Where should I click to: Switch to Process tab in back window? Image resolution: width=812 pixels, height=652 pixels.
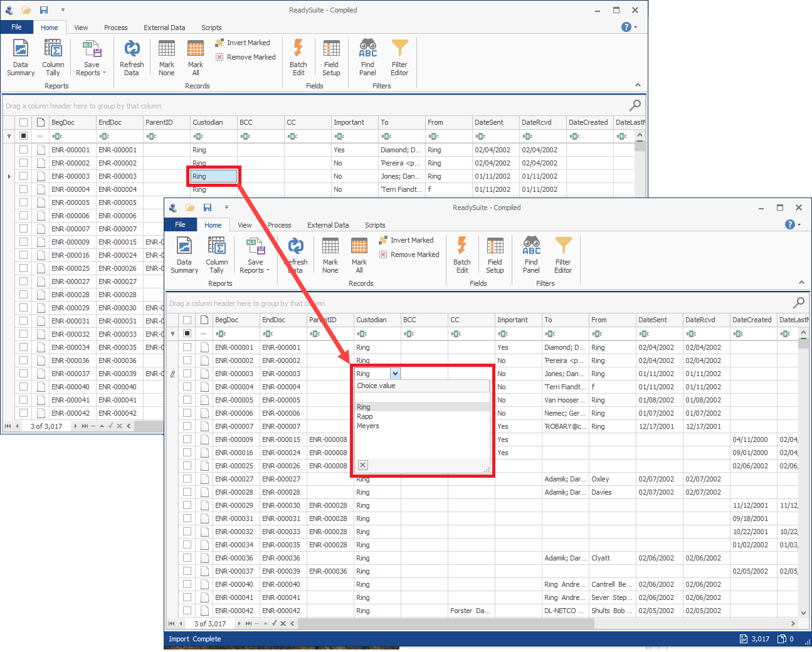[116, 28]
